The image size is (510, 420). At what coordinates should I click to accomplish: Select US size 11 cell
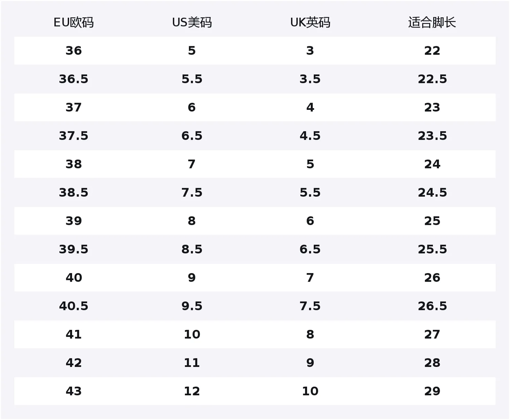pyautogui.click(x=192, y=363)
